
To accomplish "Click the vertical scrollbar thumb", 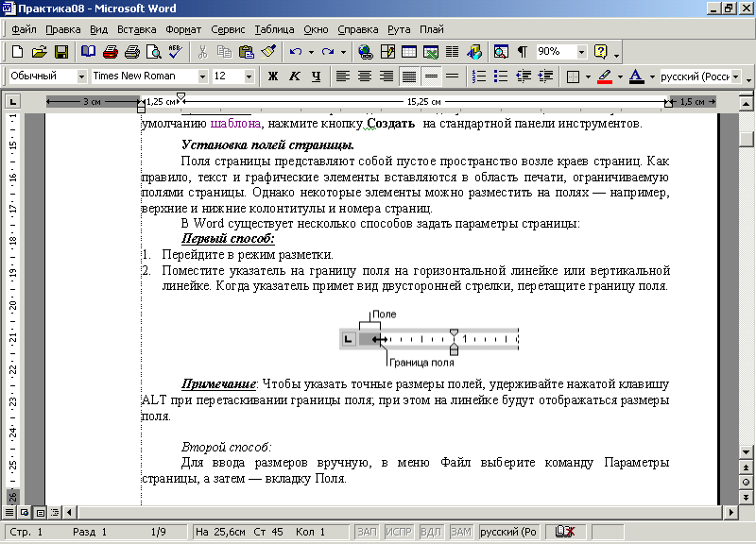I will (x=746, y=139).
